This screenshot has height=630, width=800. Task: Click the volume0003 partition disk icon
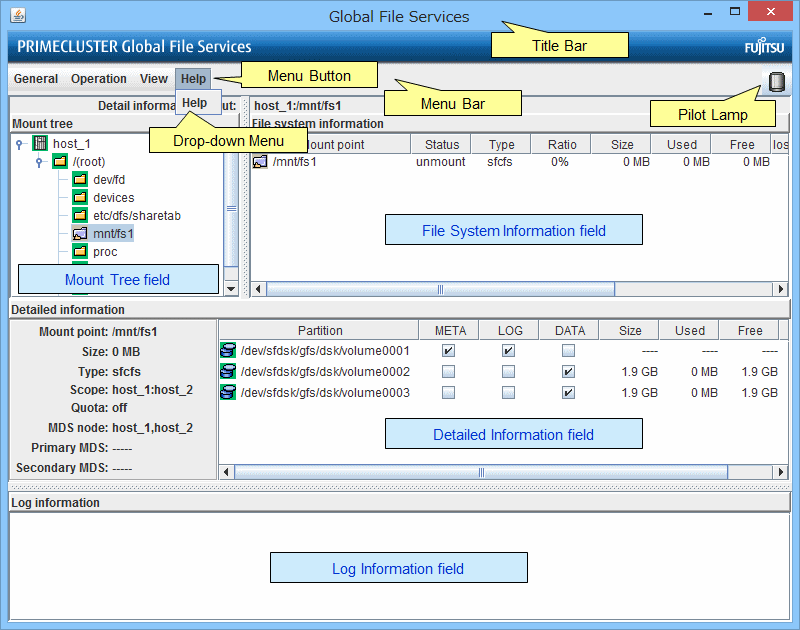tap(228, 393)
